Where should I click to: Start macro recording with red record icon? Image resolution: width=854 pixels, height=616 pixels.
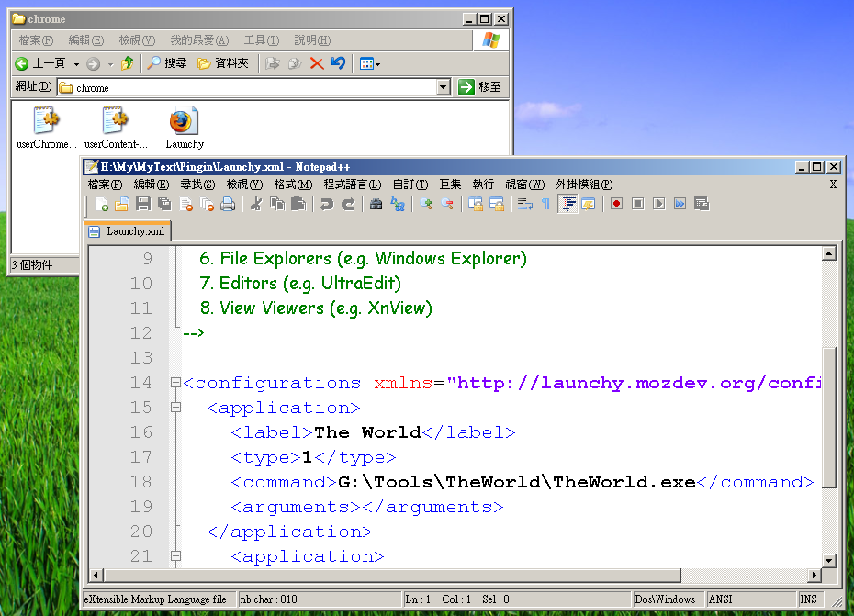(x=616, y=204)
